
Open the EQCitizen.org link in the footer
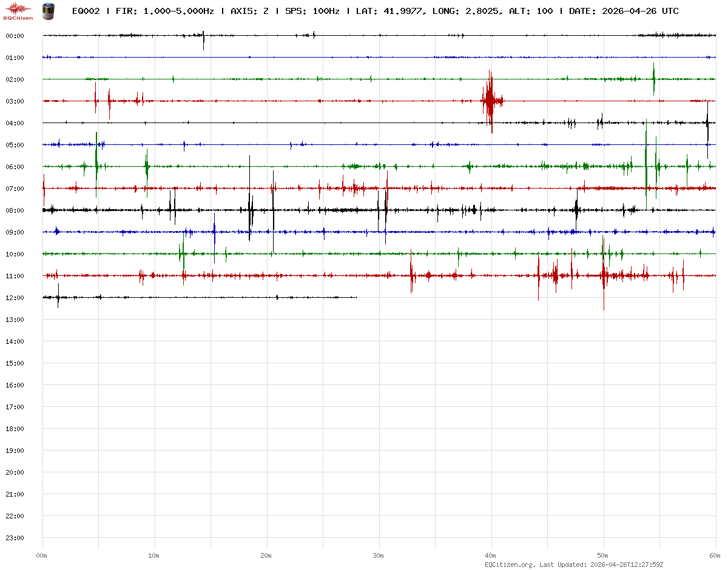[510, 565]
